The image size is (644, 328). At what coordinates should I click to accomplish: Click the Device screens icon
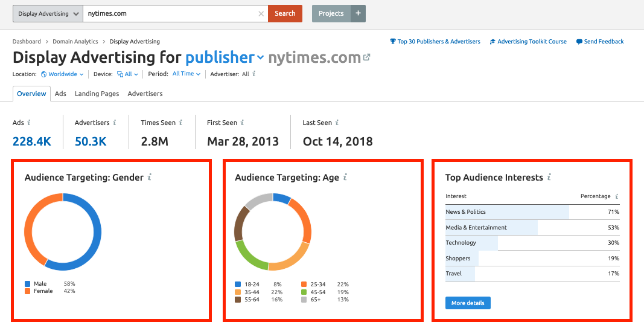point(120,74)
